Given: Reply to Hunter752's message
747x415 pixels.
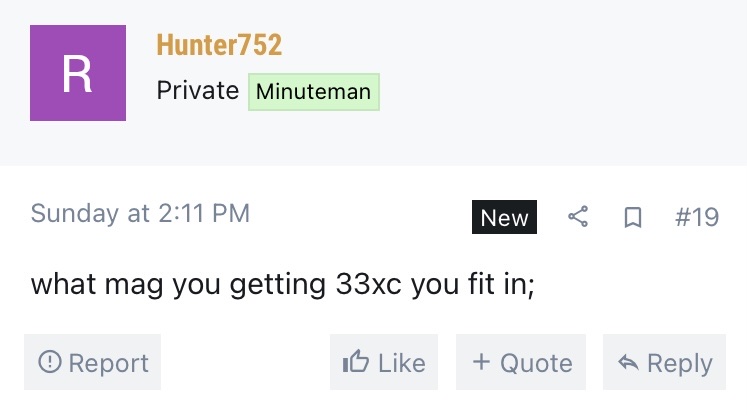Looking at the screenshot, I should (x=664, y=362).
